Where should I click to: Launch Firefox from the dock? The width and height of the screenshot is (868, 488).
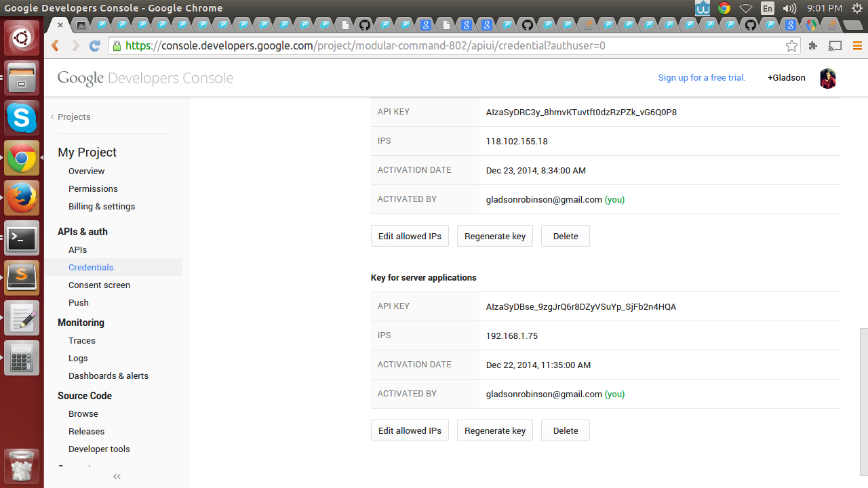[x=22, y=198]
